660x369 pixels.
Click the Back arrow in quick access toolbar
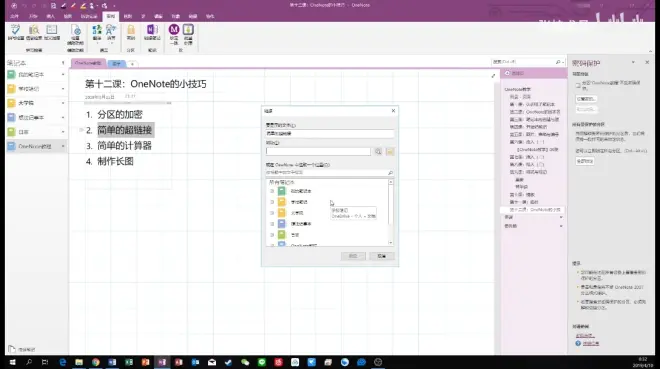tap(14, 6)
